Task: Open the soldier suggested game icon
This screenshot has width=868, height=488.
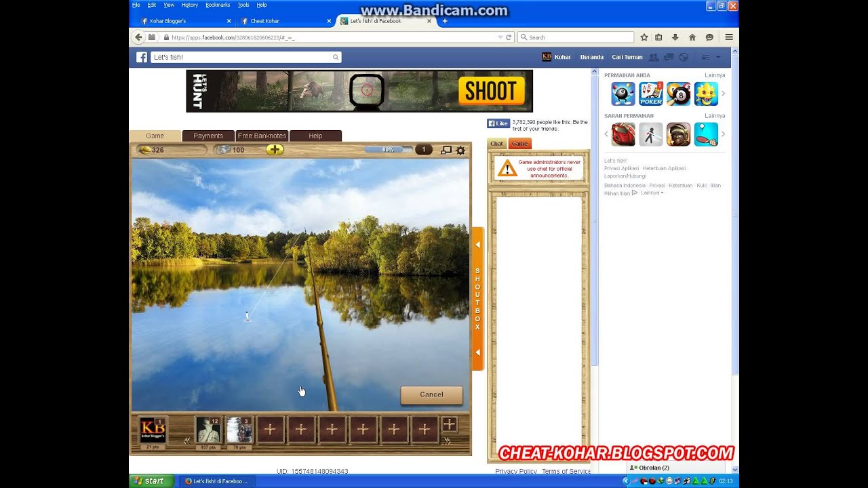Action: click(x=678, y=134)
